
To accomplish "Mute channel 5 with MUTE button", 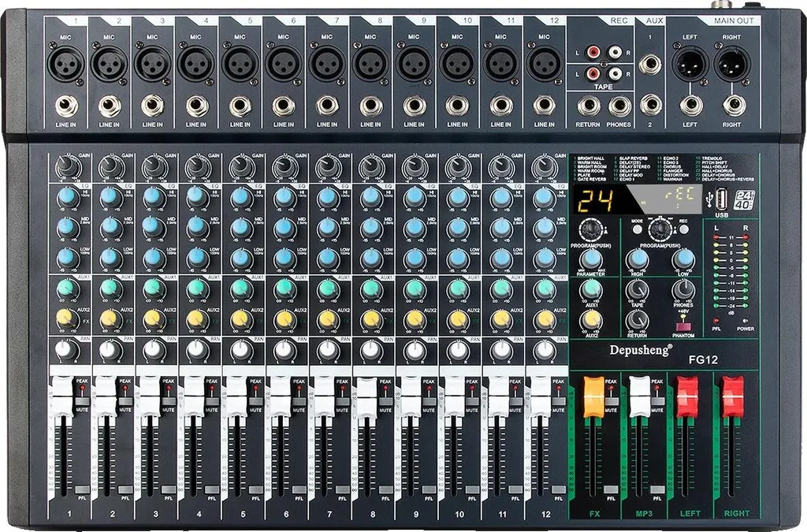I will (255, 401).
